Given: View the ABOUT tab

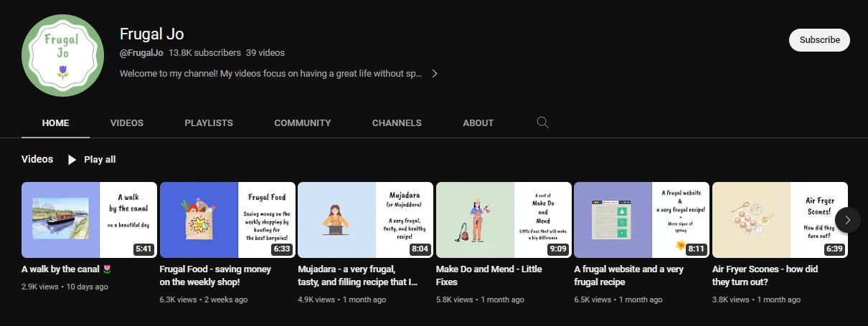Looking at the screenshot, I should point(478,123).
